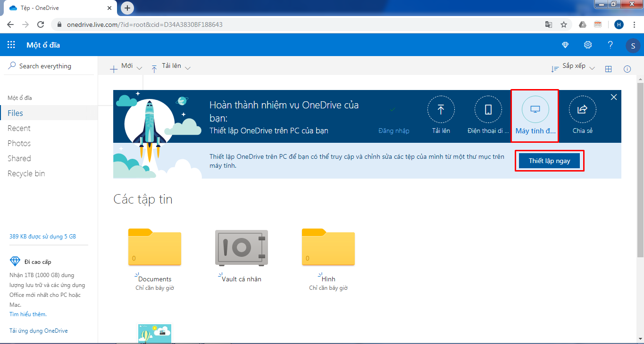Select the Chia sẻ share task icon
644x344 pixels.
pos(582,109)
